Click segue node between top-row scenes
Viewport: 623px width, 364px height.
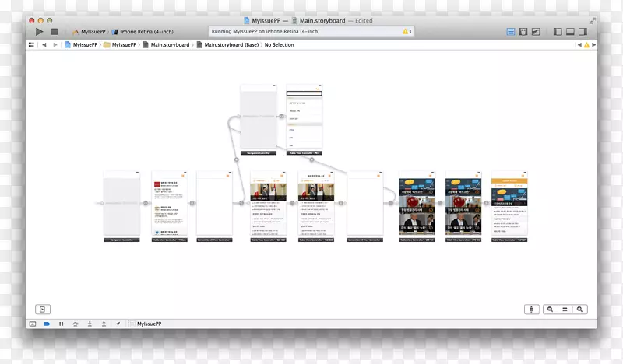click(x=281, y=117)
